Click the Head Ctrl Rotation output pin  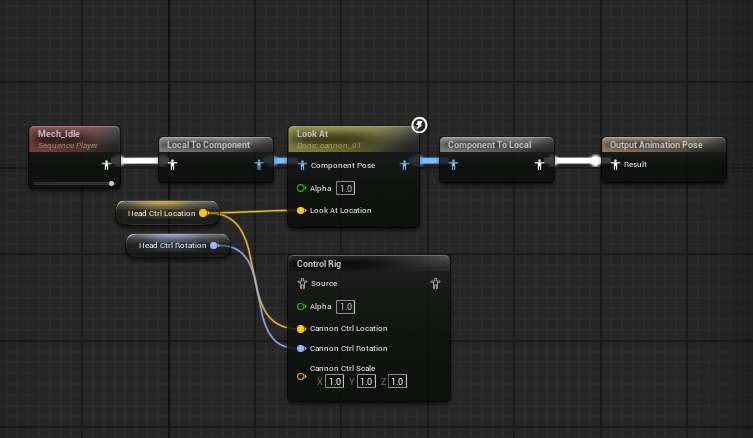pyautogui.click(x=214, y=245)
